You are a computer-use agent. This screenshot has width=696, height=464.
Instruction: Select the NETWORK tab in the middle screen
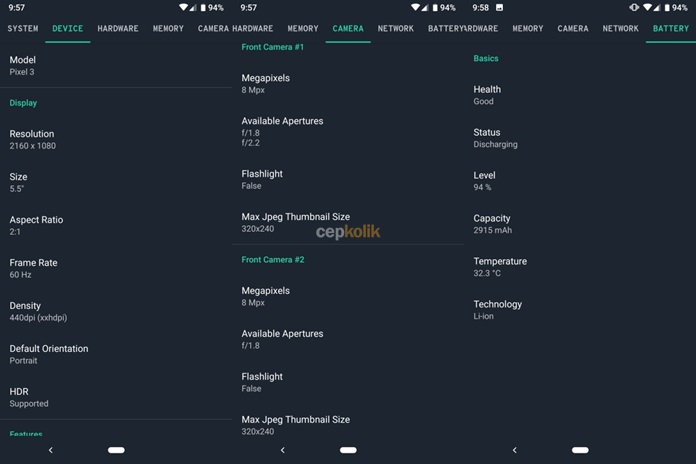tap(395, 28)
